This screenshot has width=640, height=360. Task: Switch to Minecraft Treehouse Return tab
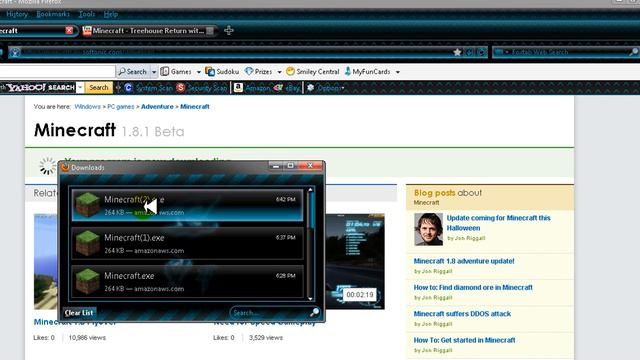tap(149, 31)
